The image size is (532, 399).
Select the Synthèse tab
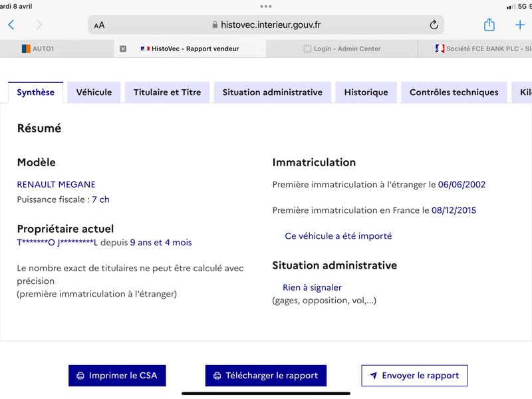tap(36, 92)
